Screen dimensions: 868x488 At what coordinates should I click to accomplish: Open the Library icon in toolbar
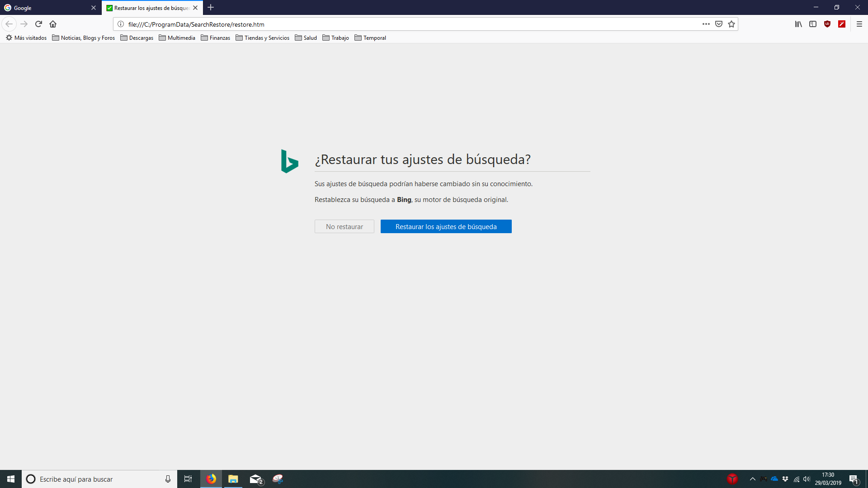[798, 24]
